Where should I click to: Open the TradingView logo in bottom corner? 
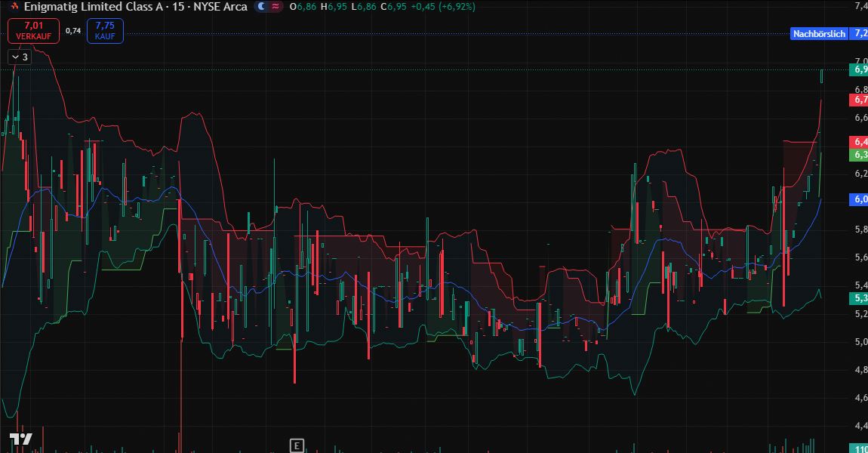[x=20, y=439]
